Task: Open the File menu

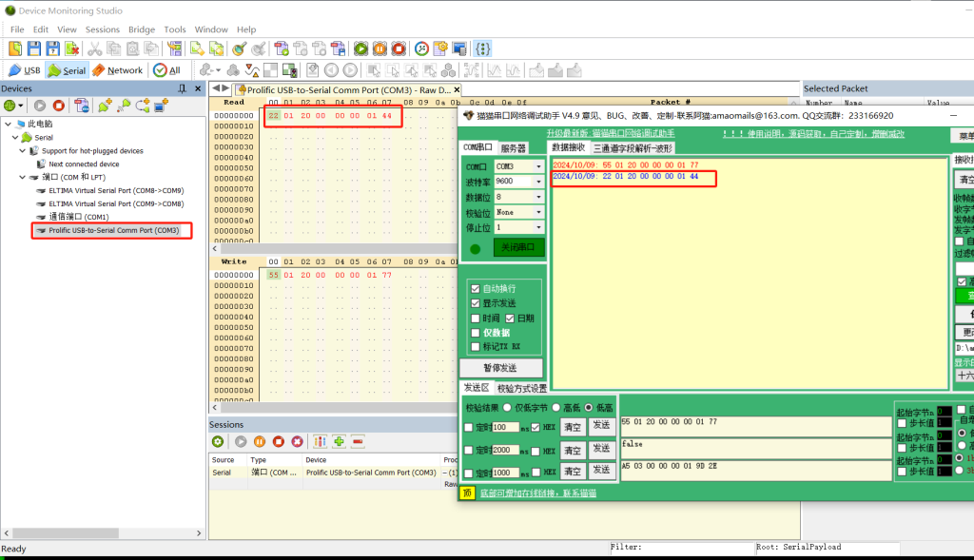Action: coord(17,29)
